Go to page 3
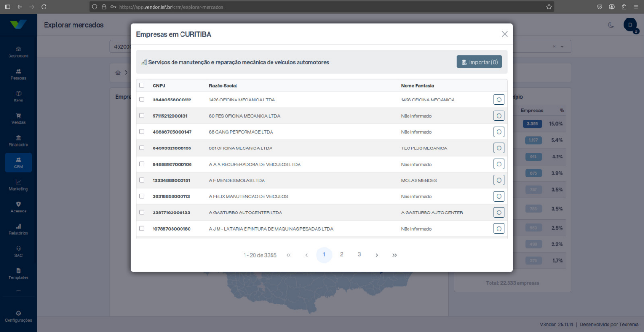Image resolution: width=644 pixels, height=332 pixels. [x=359, y=255]
